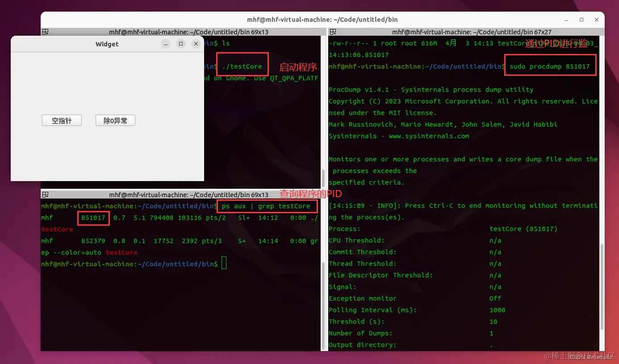Screen dimensions: 619x364
Task: Maximize the main terminal window
Action: pyautogui.click(x=581, y=20)
